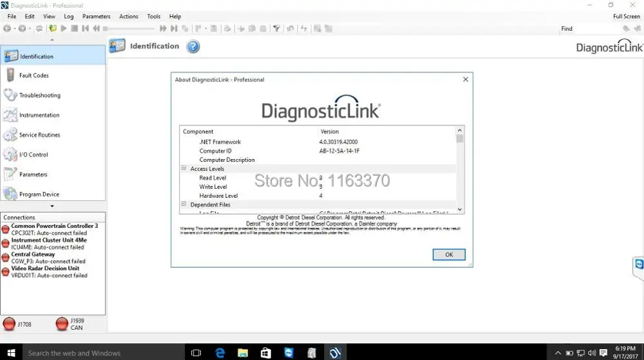This screenshot has width=644, height=360.
Task: Open the Identification panel in sidebar
Action: (x=53, y=56)
